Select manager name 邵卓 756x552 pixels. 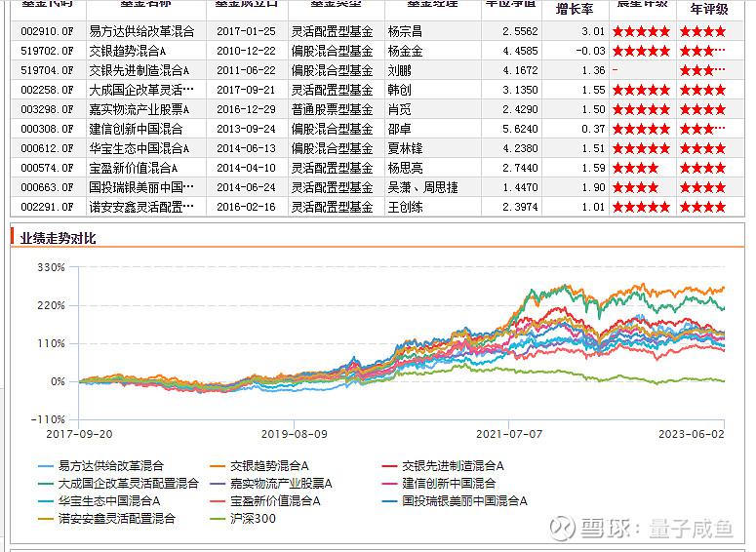coord(399,129)
